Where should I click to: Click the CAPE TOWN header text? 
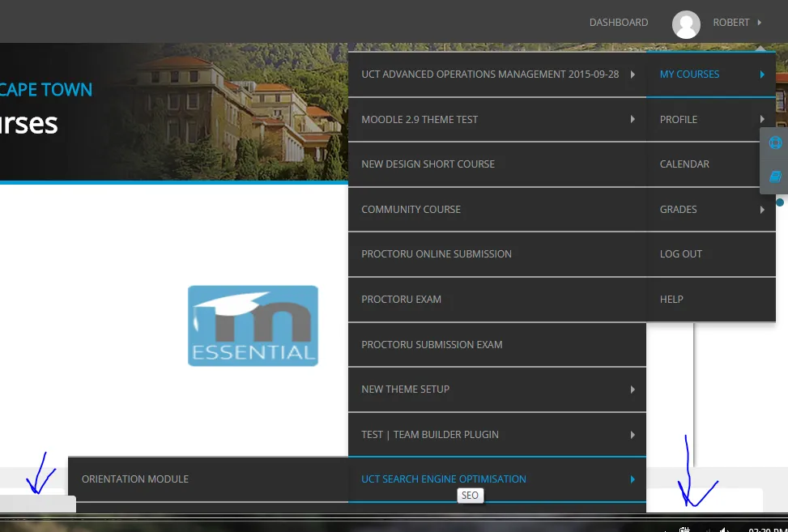tap(46, 90)
